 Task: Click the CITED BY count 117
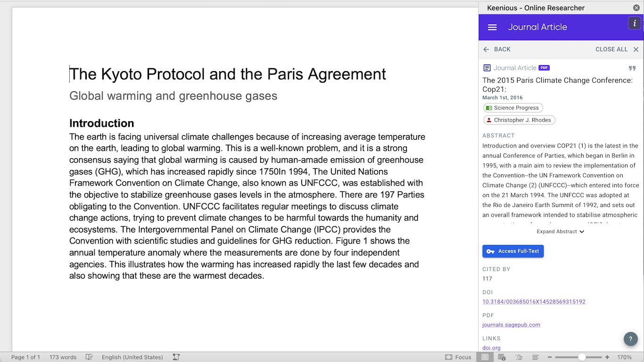(487, 279)
